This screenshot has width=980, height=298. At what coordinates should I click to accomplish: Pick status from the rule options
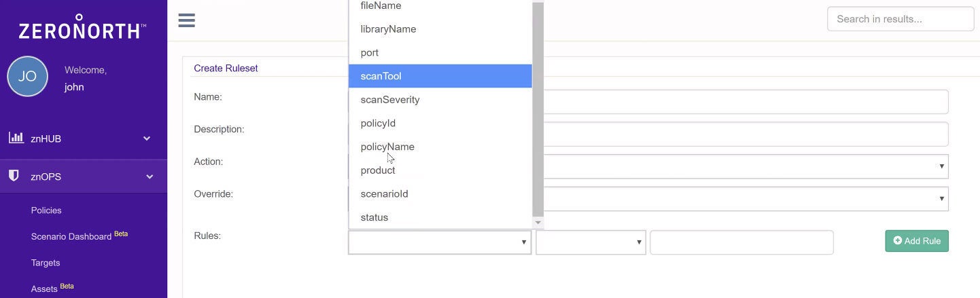tap(440, 217)
